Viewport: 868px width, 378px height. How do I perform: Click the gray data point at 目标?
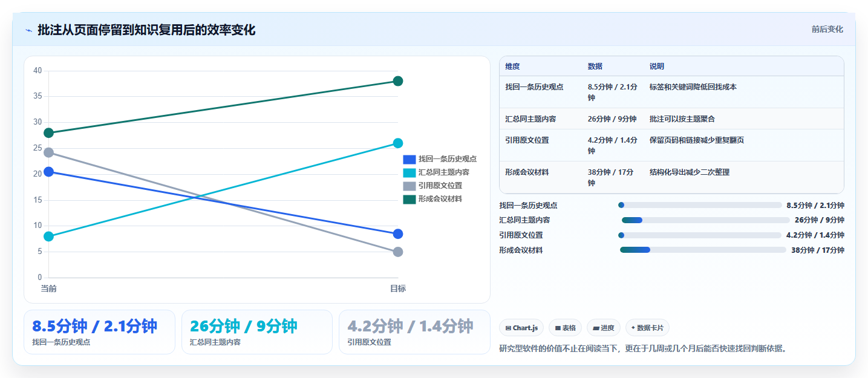pyautogui.click(x=398, y=252)
